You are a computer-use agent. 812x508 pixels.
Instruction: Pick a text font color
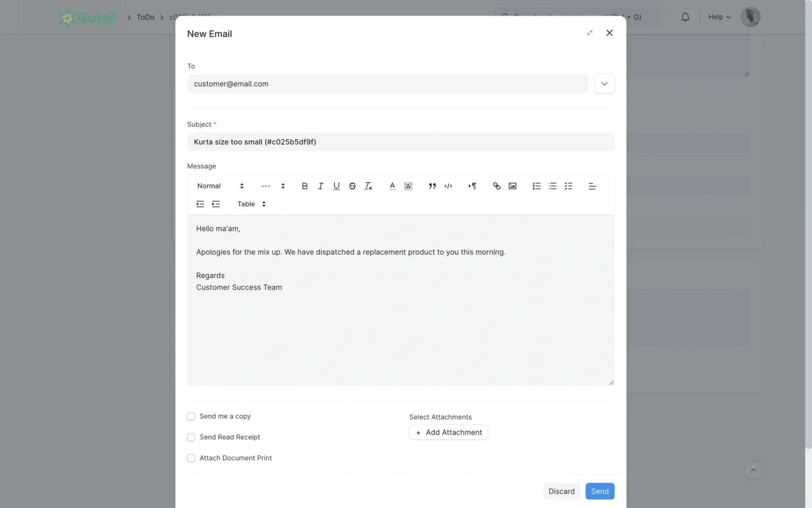tap(392, 186)
